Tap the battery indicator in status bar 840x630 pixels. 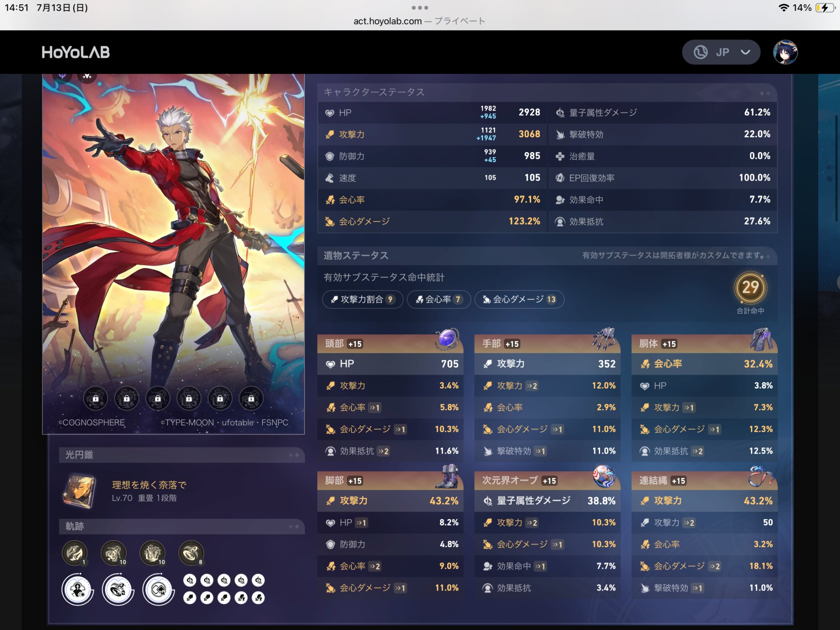coord(825,8)
